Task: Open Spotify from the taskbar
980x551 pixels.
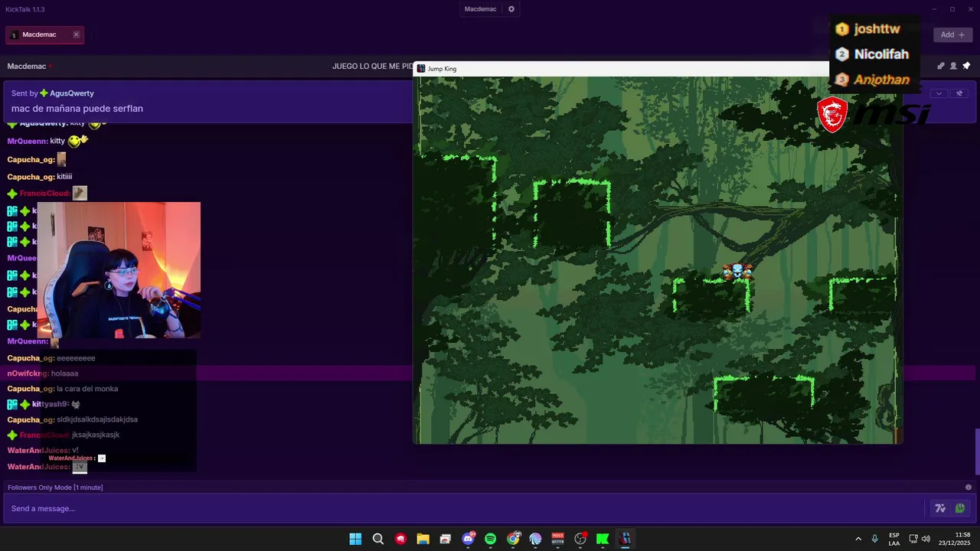Action: point(491,539)
